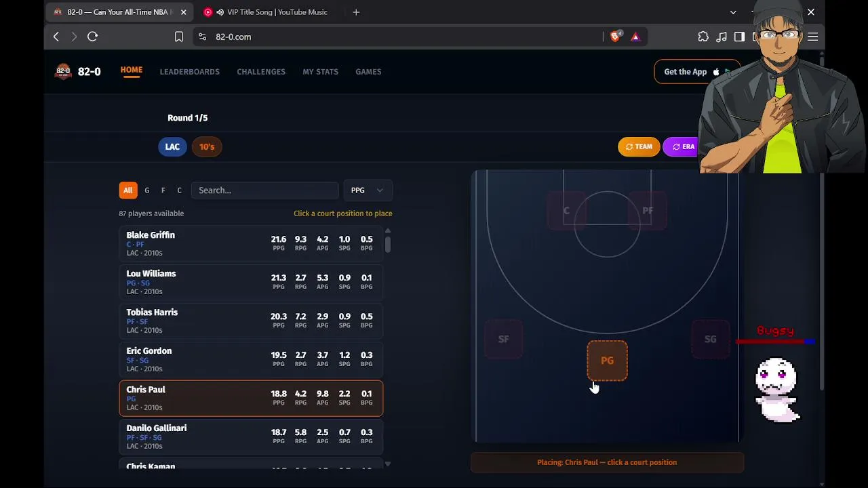Click the player Search field
The width and height of the screenshot is (868, 488).
coord(264,190)
